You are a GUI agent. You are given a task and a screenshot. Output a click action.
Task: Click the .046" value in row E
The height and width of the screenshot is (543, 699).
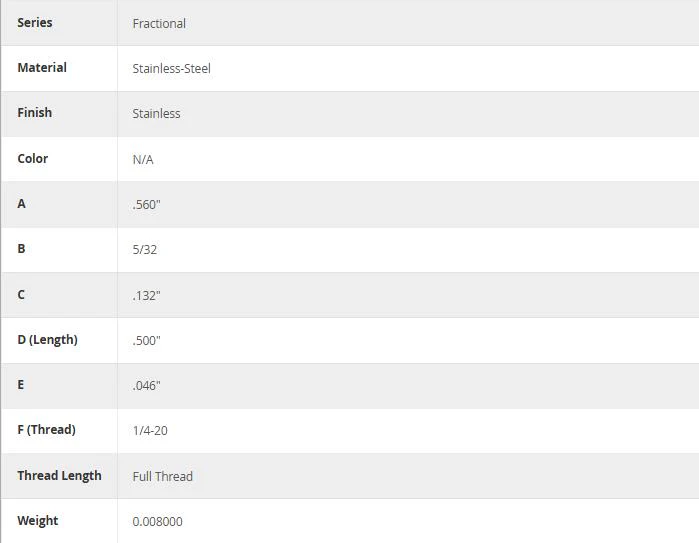pos(146,386)
